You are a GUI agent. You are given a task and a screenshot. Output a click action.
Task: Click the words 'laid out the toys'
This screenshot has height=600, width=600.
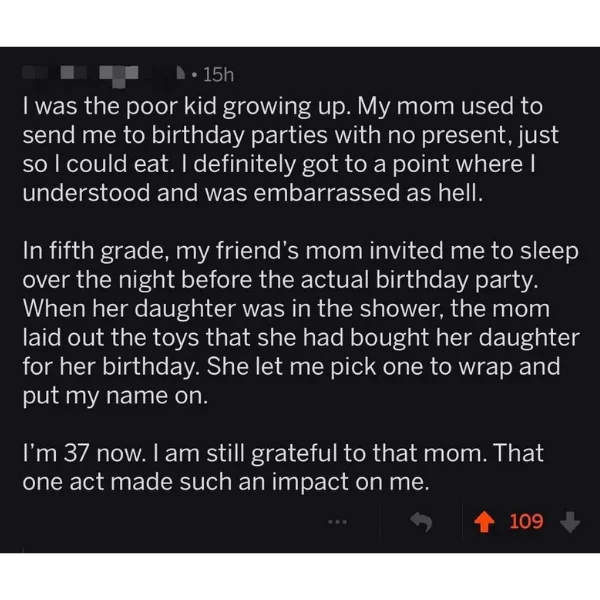click(x=111, y=338)
